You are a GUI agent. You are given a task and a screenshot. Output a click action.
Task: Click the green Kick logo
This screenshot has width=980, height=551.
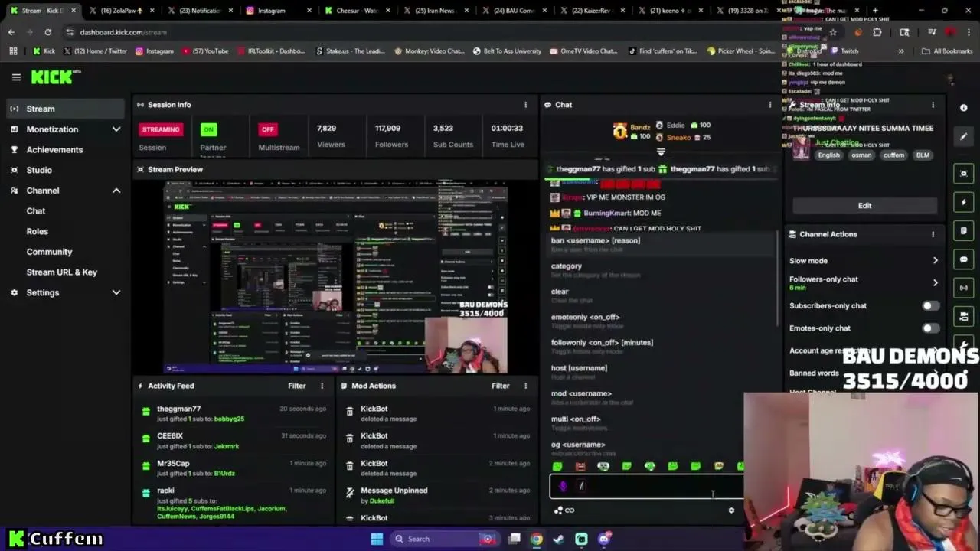coord(54,77)
